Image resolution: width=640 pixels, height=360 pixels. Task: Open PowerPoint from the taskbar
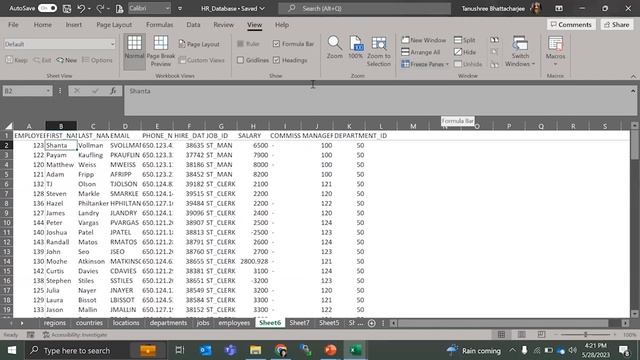(x=331, y=350)
